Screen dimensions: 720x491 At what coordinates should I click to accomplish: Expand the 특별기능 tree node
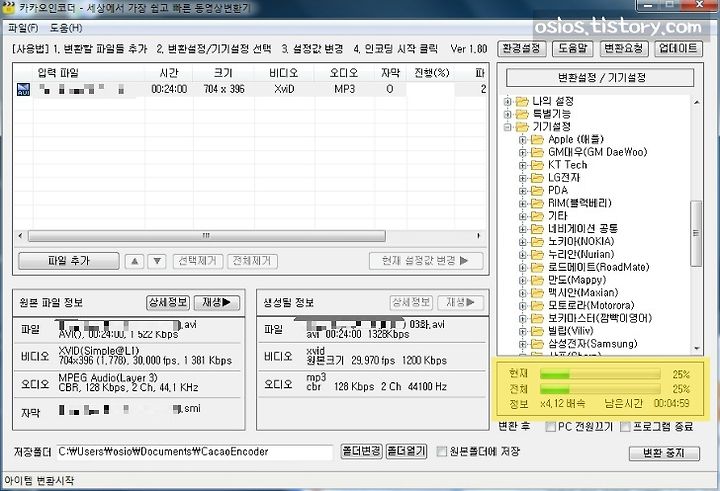[507, 114]
